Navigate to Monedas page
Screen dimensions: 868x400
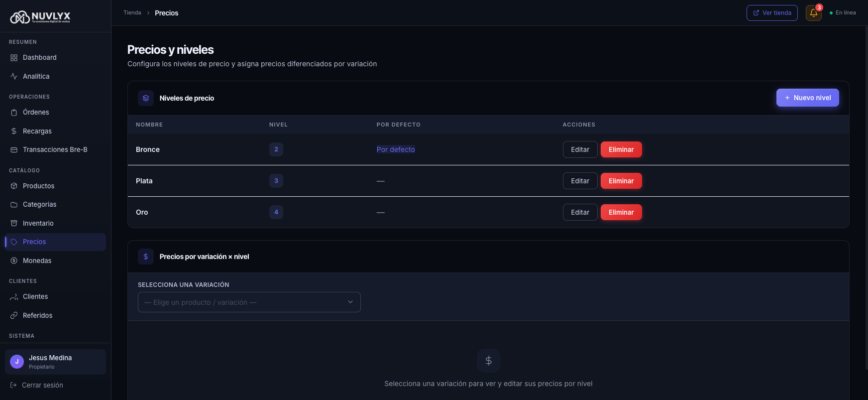(x=37, y=261)
